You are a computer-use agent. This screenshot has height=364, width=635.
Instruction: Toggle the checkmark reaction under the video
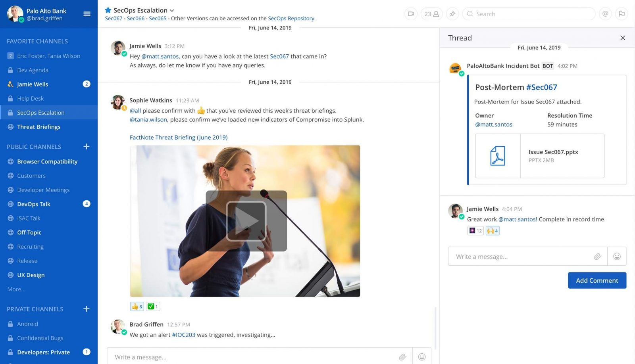pos(153,306)
